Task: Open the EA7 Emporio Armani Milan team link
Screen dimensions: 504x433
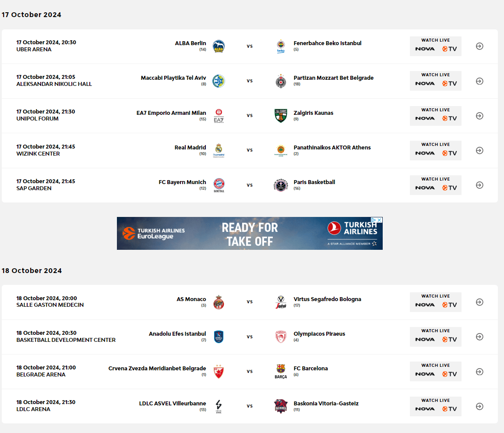Action: pos(171,113)
